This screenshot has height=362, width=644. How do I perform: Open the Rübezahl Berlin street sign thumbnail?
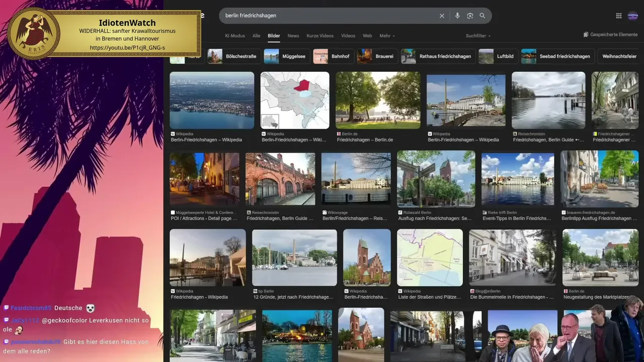pos(436,179)
